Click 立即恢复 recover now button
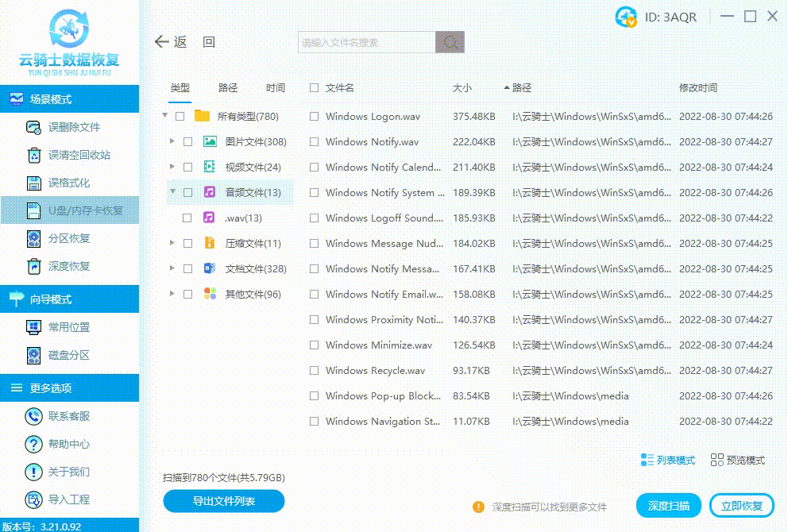 click(x=742, y=506)
